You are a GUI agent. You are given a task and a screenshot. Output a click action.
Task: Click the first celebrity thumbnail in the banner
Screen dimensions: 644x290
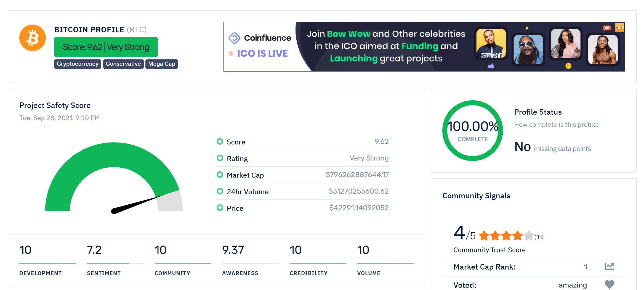pos(491,44)
